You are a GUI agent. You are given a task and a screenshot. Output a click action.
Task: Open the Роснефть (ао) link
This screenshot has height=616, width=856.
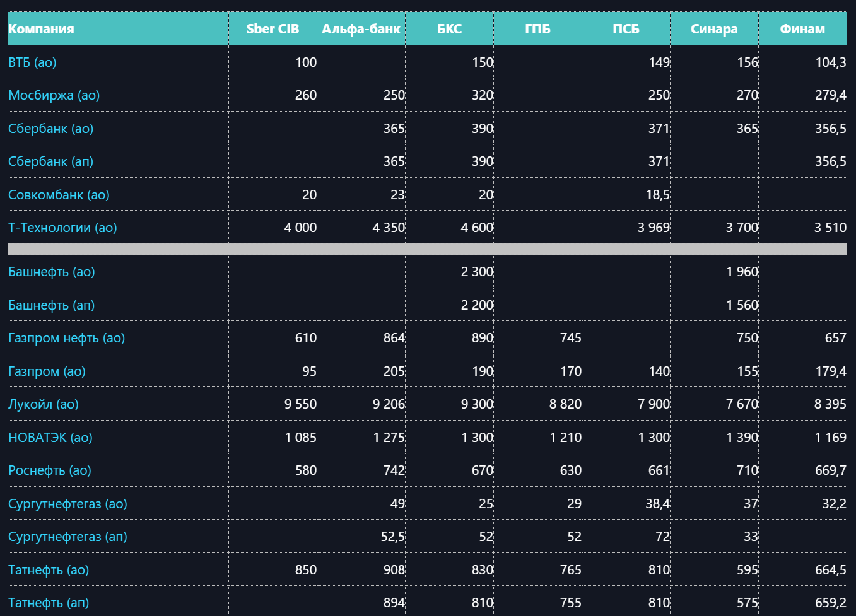tap(50, 470)
